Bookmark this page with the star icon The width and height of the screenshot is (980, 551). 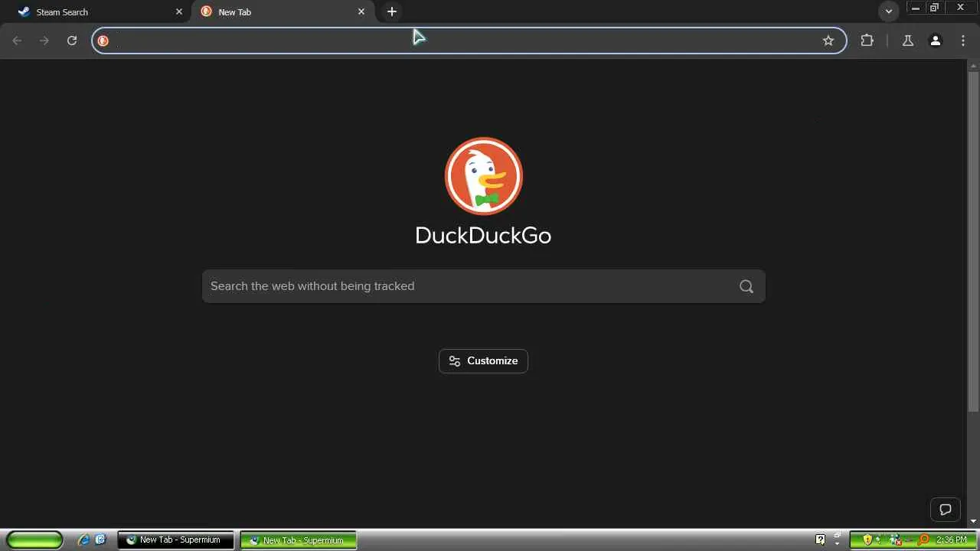point(828,41)
